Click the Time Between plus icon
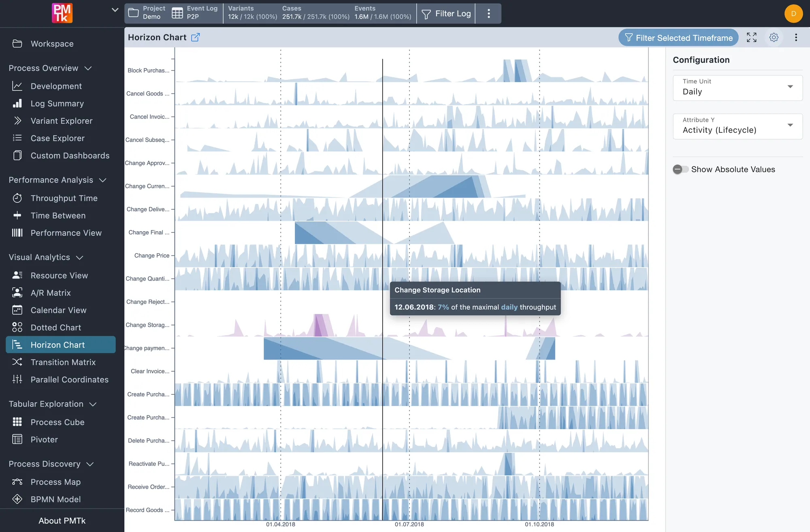This screenshot has width=810, height=532. [17, 215]
